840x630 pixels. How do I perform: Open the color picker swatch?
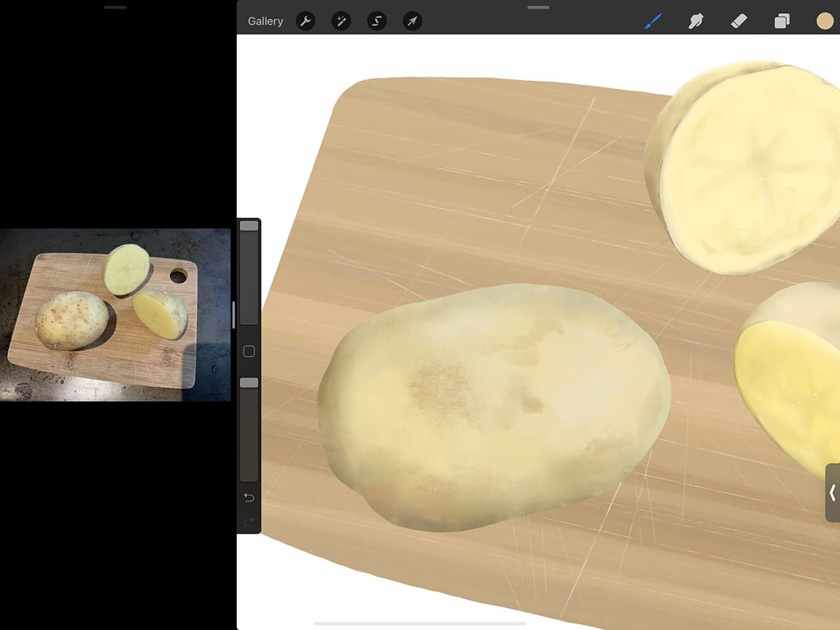click(824, 21)
